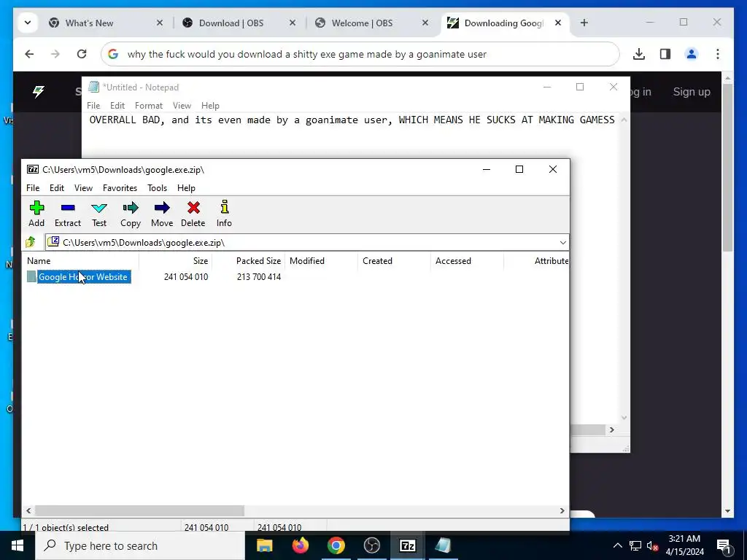Sort list by Packed Size column
Image resolution: width=747 pixels, height=560 pixels.
tap(249, 261)
